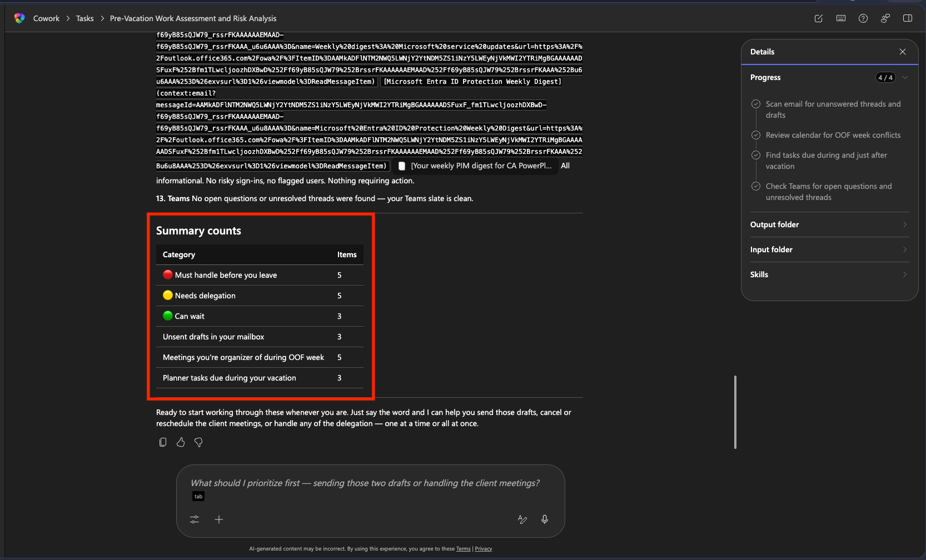Give thumbs up to the response
926x560 pixels.
[x=181, y=442]
